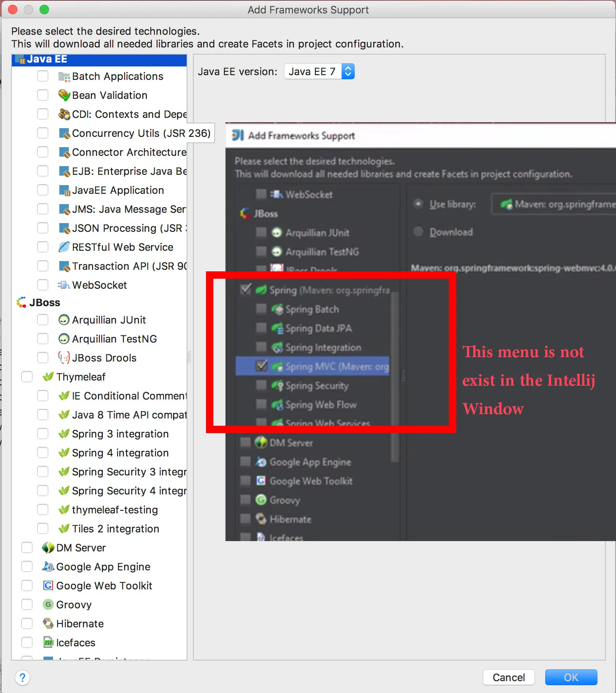Open the Maven library dropdown in dark window
This screenshot has width=616, height=693.
coord(554,204)
